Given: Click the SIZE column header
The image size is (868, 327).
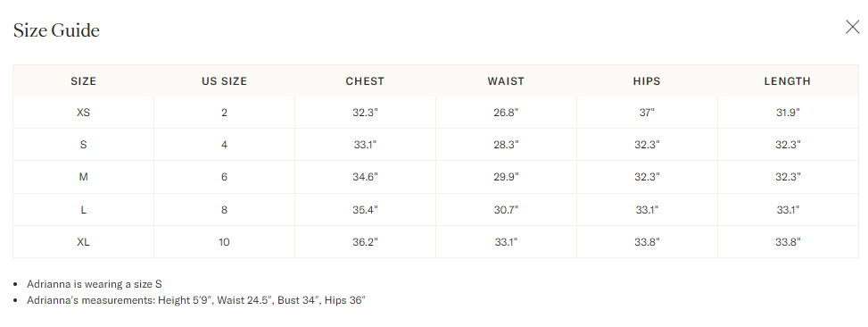Looking at the screenshot, I should 84,81.
